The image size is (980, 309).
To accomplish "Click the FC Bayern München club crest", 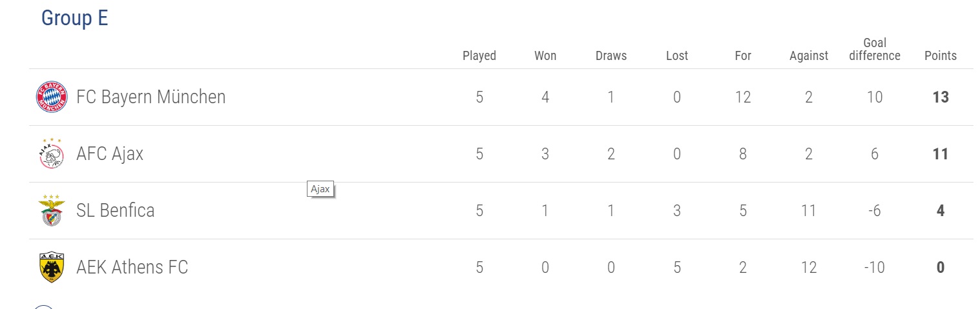I will [52, 97].
